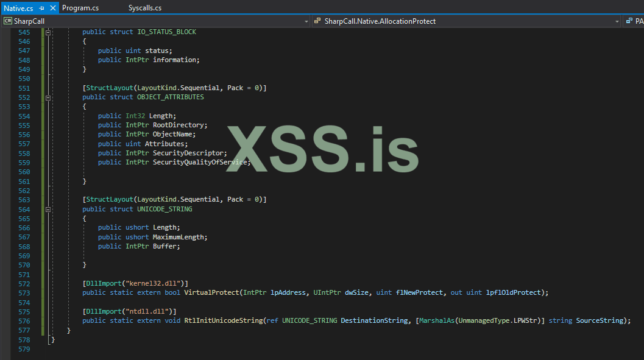Screen dimensions: 644x360
Task: Click line number 545
Action: pyautogui.click(x=24, y=32)
